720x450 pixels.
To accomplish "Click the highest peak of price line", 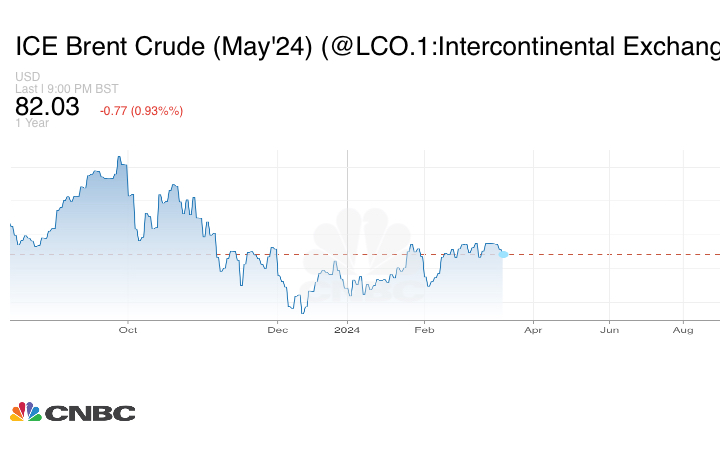I will point(119,157).
